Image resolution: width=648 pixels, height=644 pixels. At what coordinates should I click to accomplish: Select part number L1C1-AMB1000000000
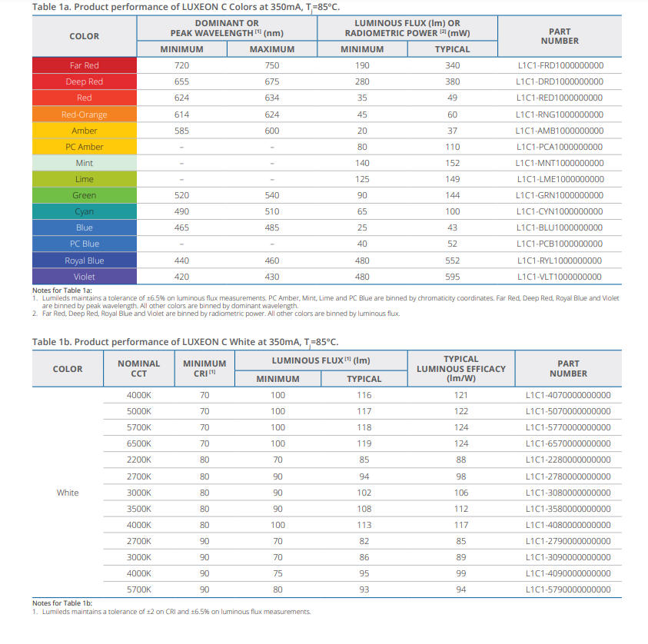coord(560,131)
